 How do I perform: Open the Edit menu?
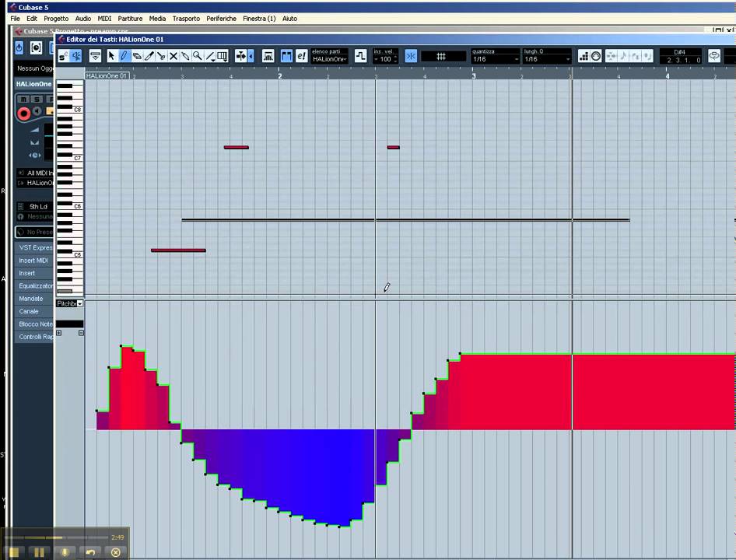[32, 19]
